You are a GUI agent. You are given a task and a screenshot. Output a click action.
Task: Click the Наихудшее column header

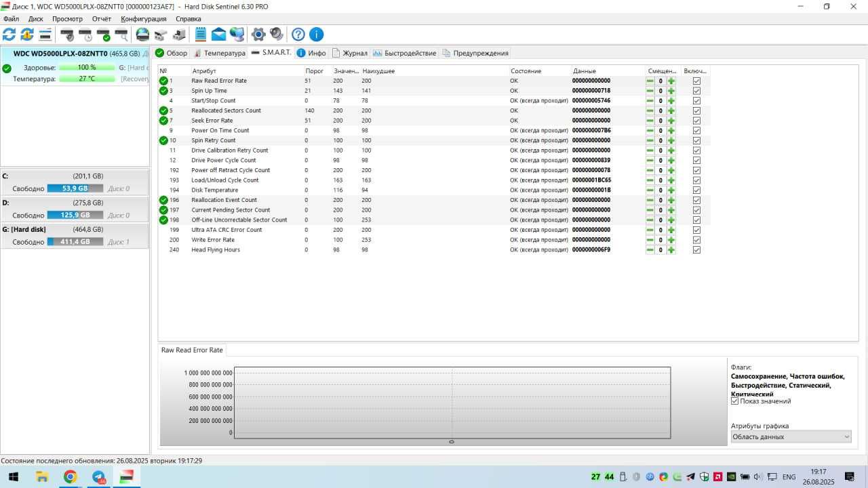(x=378, y=71)
